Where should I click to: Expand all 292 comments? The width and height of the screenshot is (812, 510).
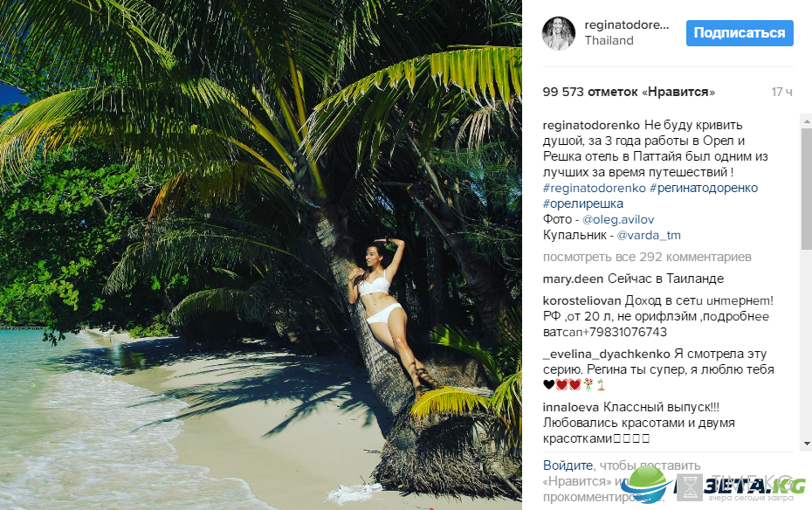coord(647,257)
